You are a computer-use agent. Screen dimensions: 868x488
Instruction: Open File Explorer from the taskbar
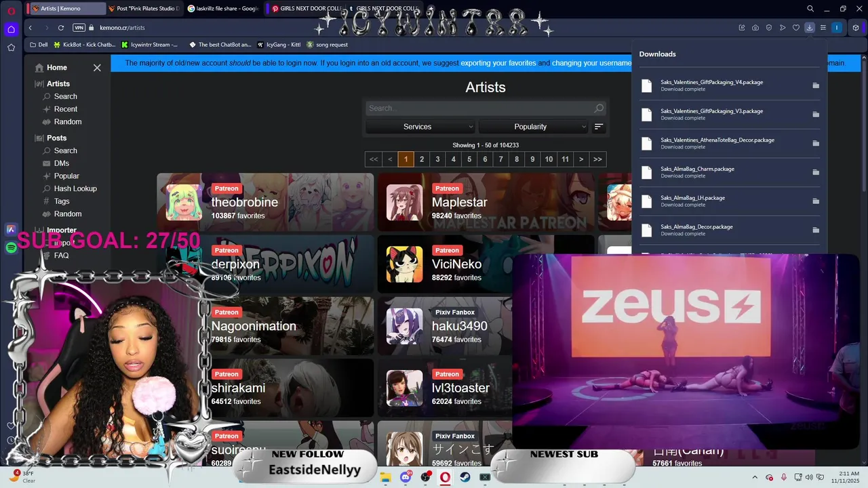386,477
